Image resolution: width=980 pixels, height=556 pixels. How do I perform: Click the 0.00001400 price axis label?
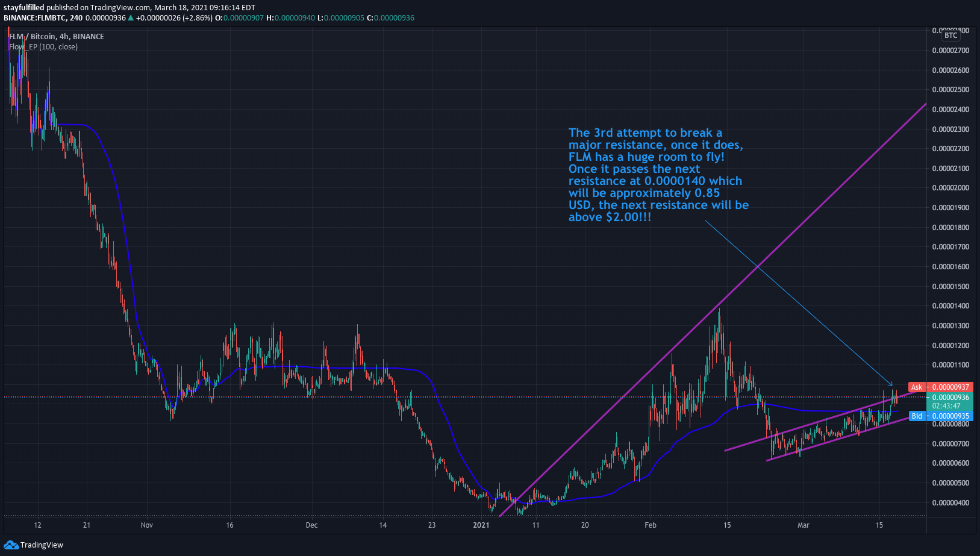tap(950, 306)
